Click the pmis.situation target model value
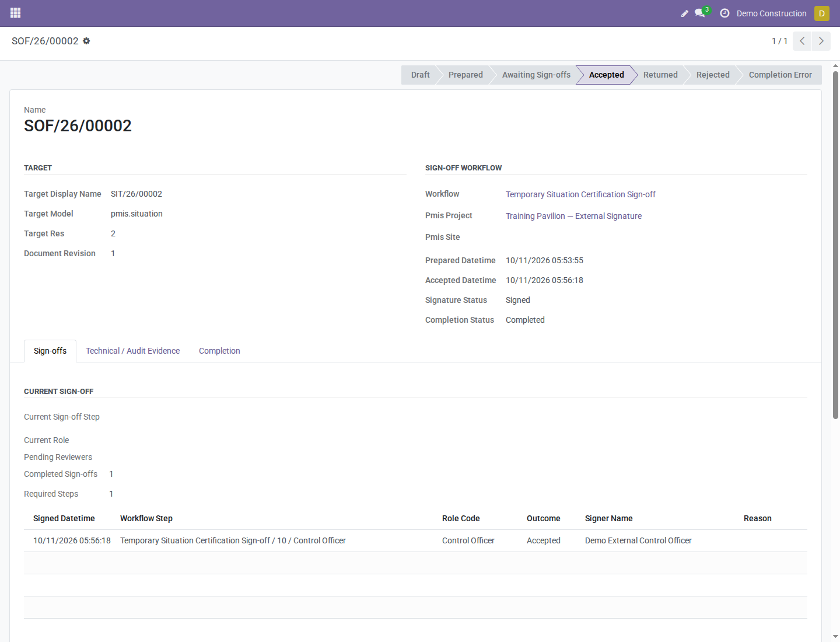Screen dimensions: 840x642 tap(136, 214)
